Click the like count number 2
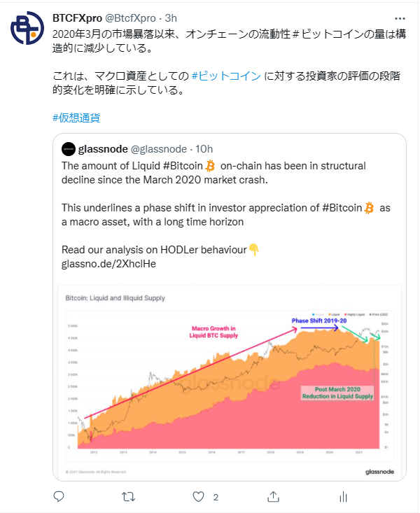The width and height of the screenshot is (420, 513). (x=216, y=498)
